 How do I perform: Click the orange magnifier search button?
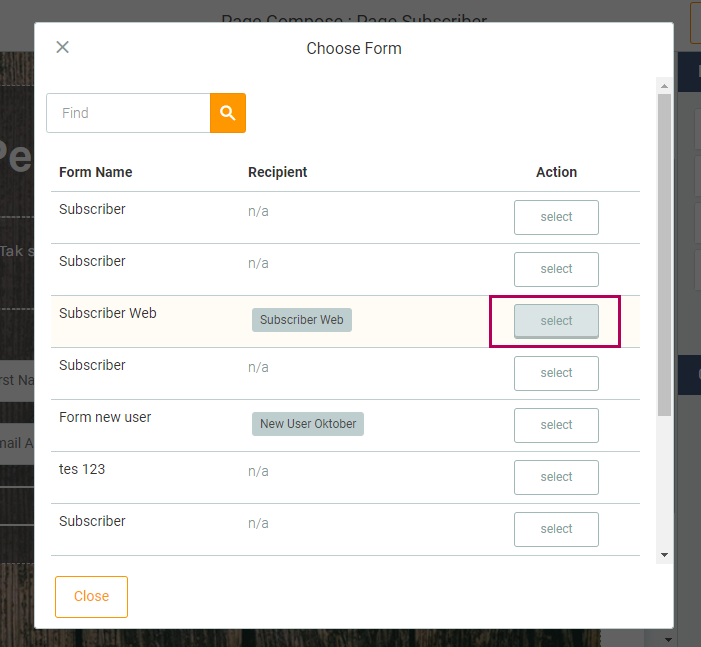tap(228, 113)
